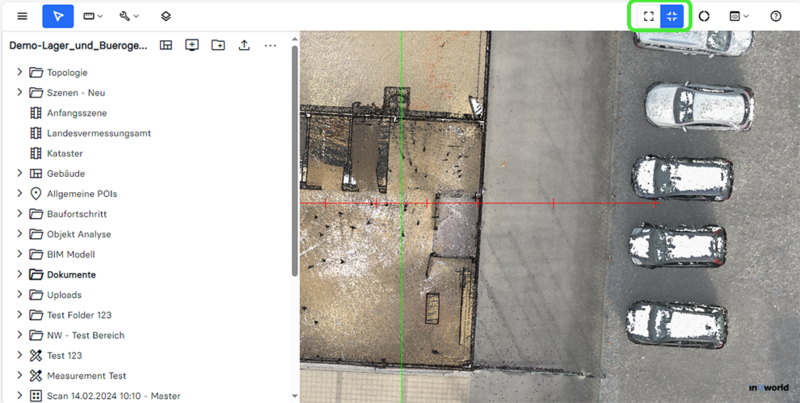Viewport: 800px width, 403px height.
Task: Select the Baufortschritt label
Action: click(77, 214)
